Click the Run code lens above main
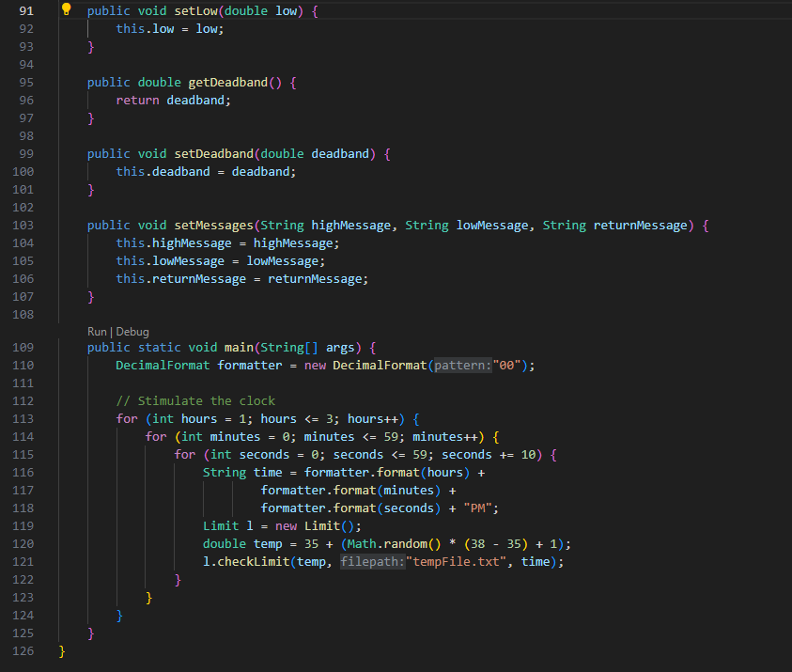 (x=97, y=331)
